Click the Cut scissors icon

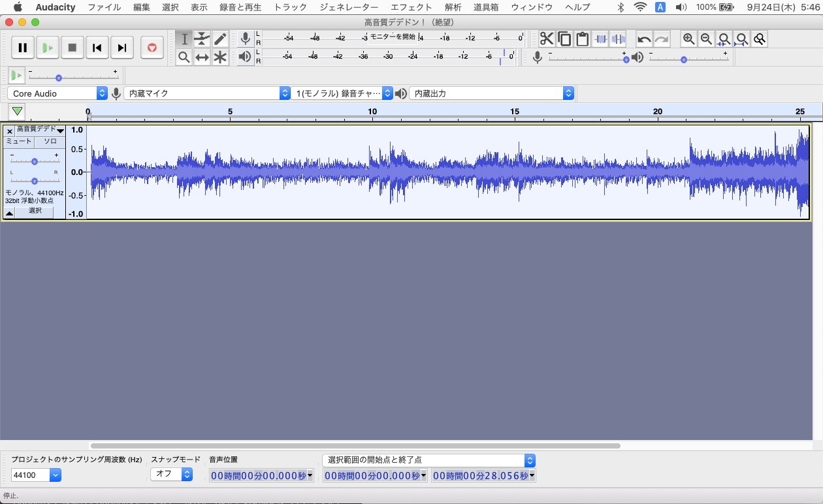coord(547,39)
